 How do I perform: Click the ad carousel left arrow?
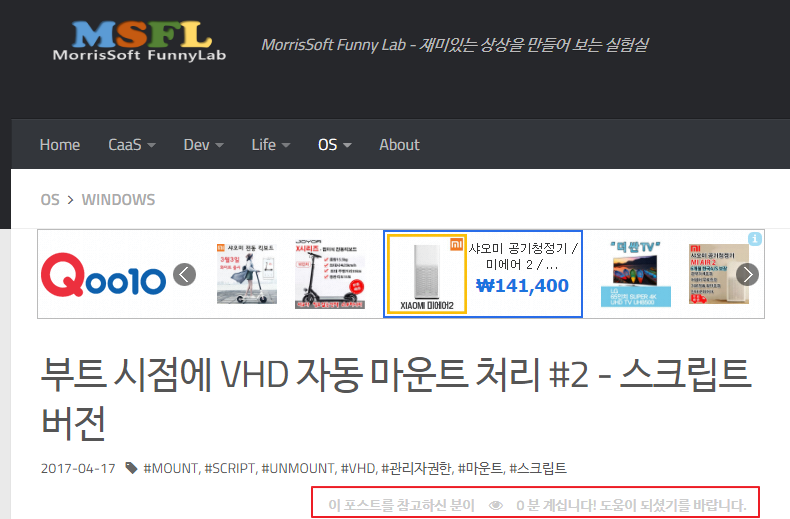click(x=184, y=275)
